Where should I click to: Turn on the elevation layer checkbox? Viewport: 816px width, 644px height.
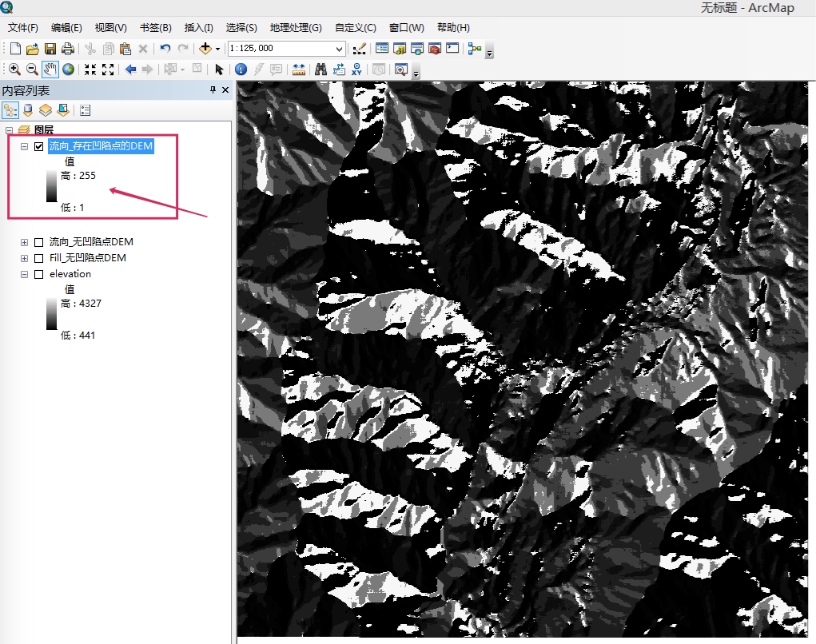tap(38, 274)
